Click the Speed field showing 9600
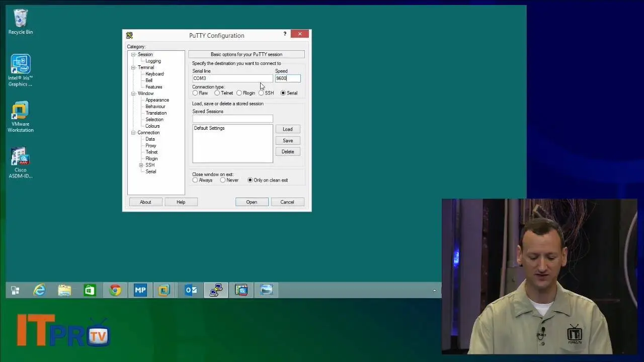The width and height of the screenshot is (644, 362). tap(288, 78)
